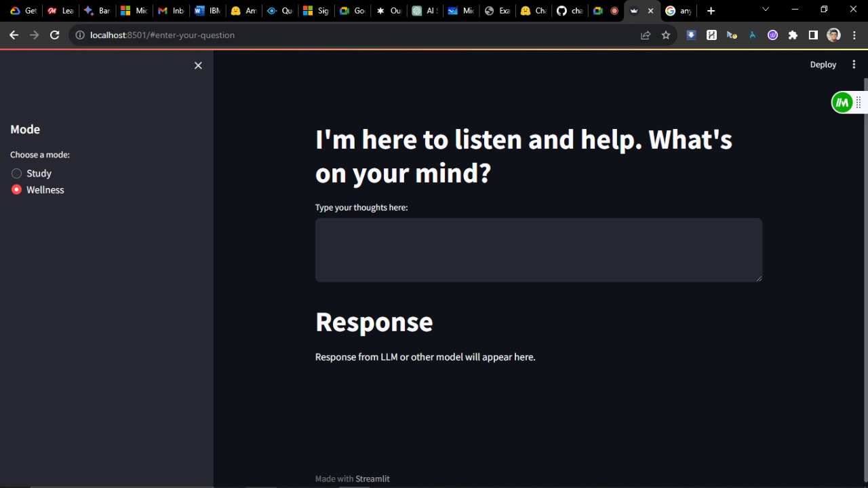Reload the current page
Viewport: 868px width, 488px height.
click(55, 35)
